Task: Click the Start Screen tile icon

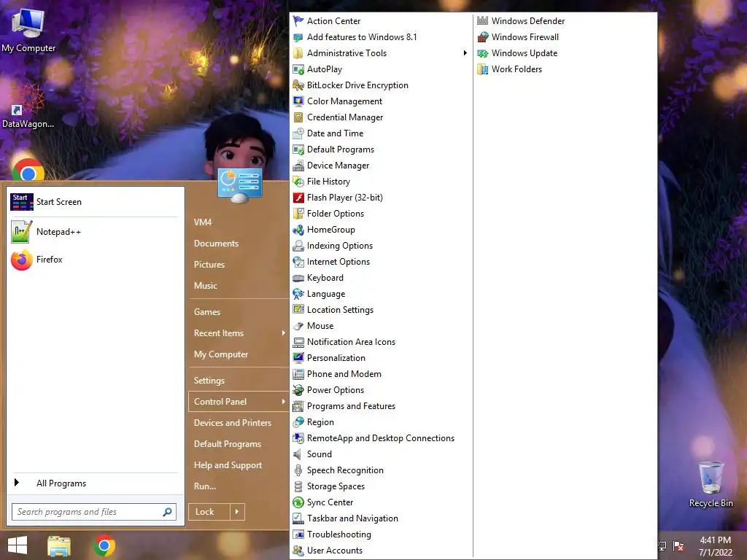Action: pyautogui.click(x=21, y=202)
